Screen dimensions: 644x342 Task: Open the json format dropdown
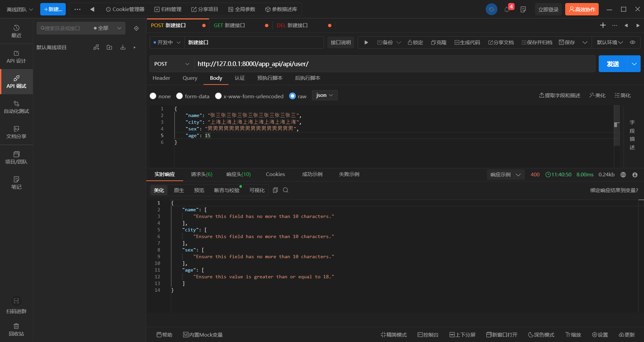click(324, 95)
